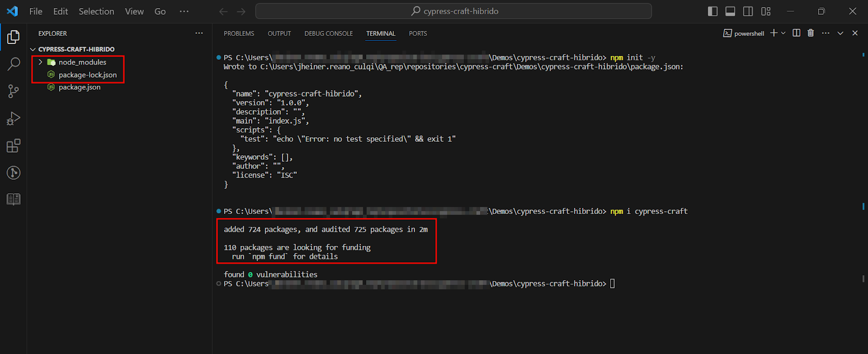Click the '"license": "ISC"' line
The image size is (868, 354).
coord(265,175)
